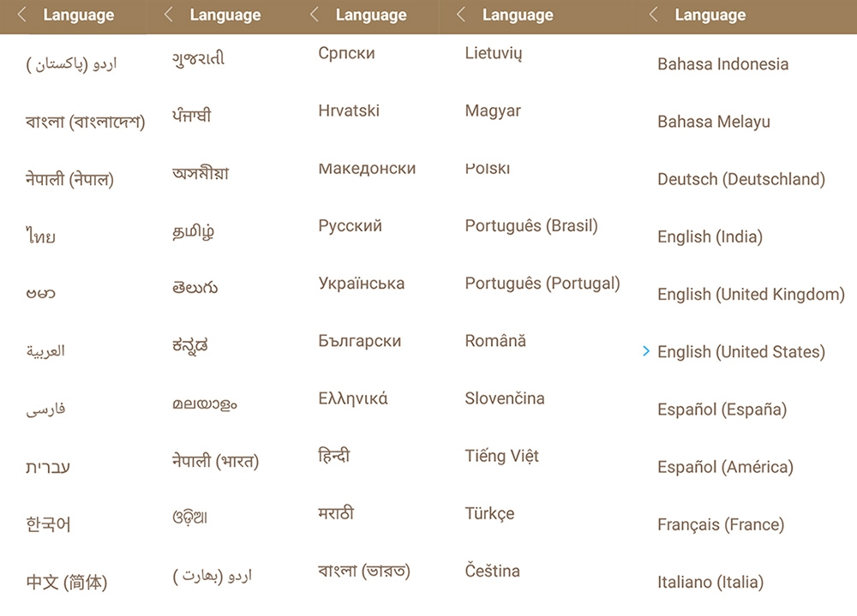
Task: Select Tiếng Việt language
Action: pos(501,456)
